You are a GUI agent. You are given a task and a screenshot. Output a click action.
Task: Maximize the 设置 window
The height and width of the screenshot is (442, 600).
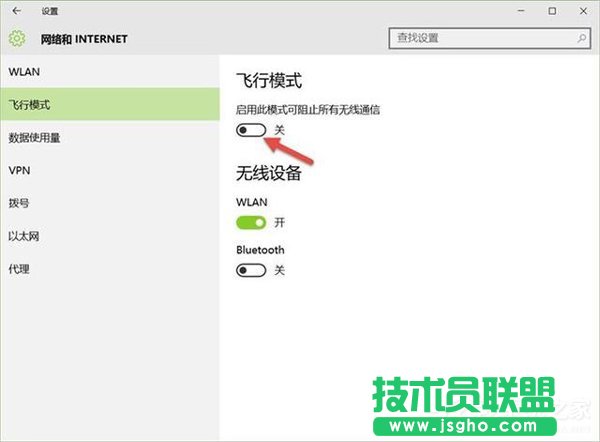[x=552, y=11]
